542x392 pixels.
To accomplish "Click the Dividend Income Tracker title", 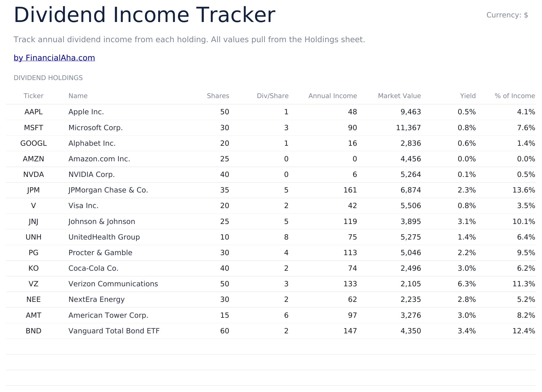I will [144, 15].
